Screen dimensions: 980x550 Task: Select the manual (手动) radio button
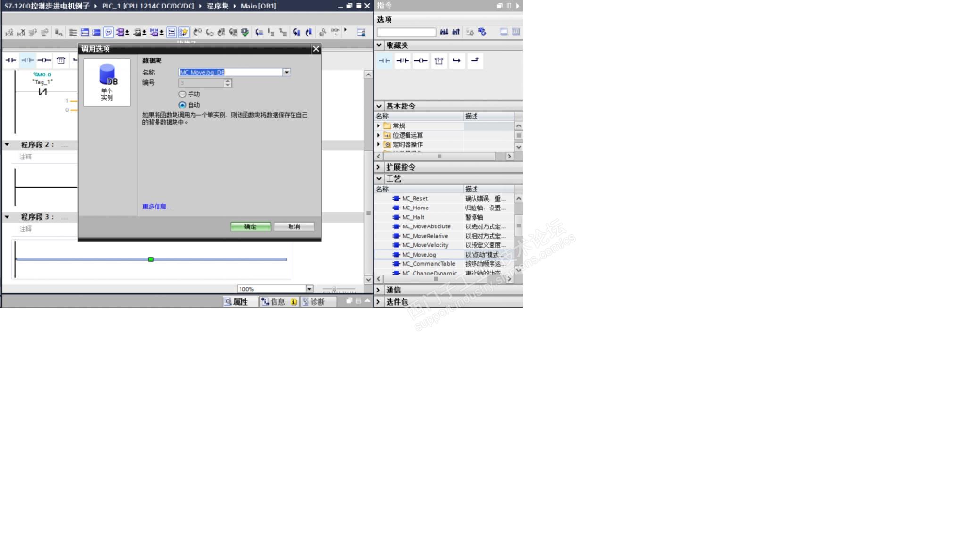(183, 94)
